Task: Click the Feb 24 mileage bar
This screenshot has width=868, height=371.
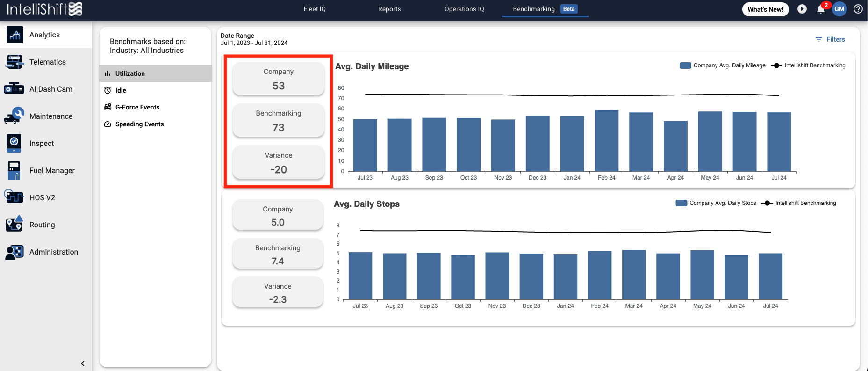Action: point(606,140)
